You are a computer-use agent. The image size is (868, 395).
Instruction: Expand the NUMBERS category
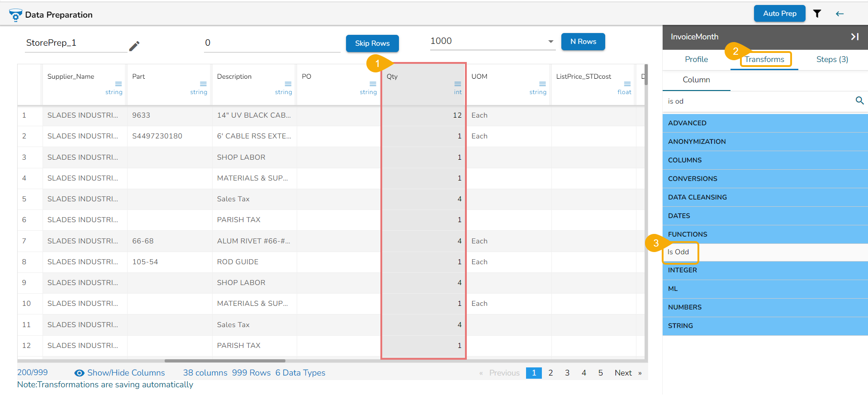tap(765, 307)
